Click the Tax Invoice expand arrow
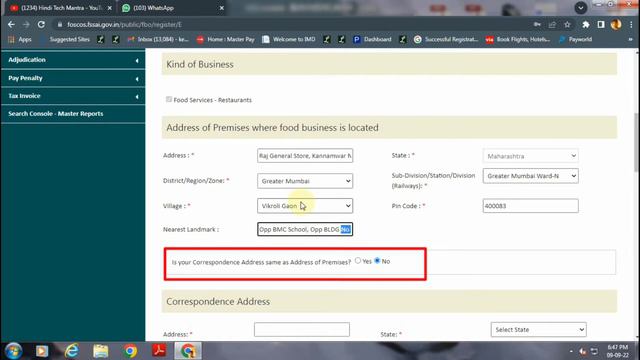The width and height of the screenshot is (640, 360). tap(137, 97)
